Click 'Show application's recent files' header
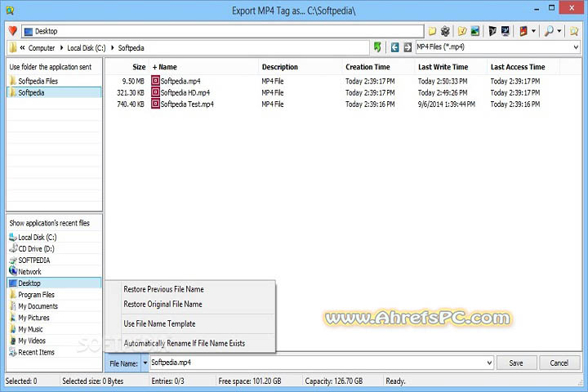588x392 pixels. tap(50, 223)
